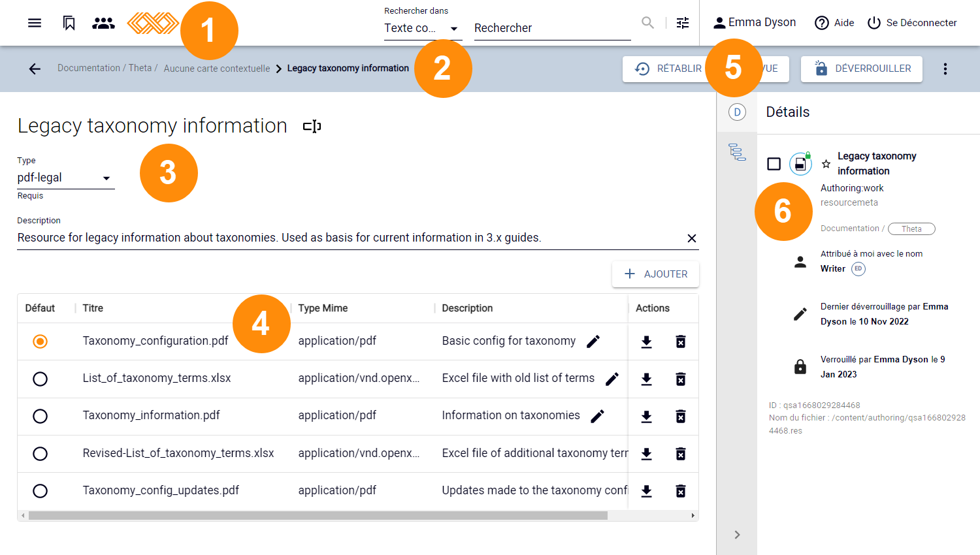The image size is (980, 555).
Task: Click in the Rechercher search field
Action: pos(552,28)
